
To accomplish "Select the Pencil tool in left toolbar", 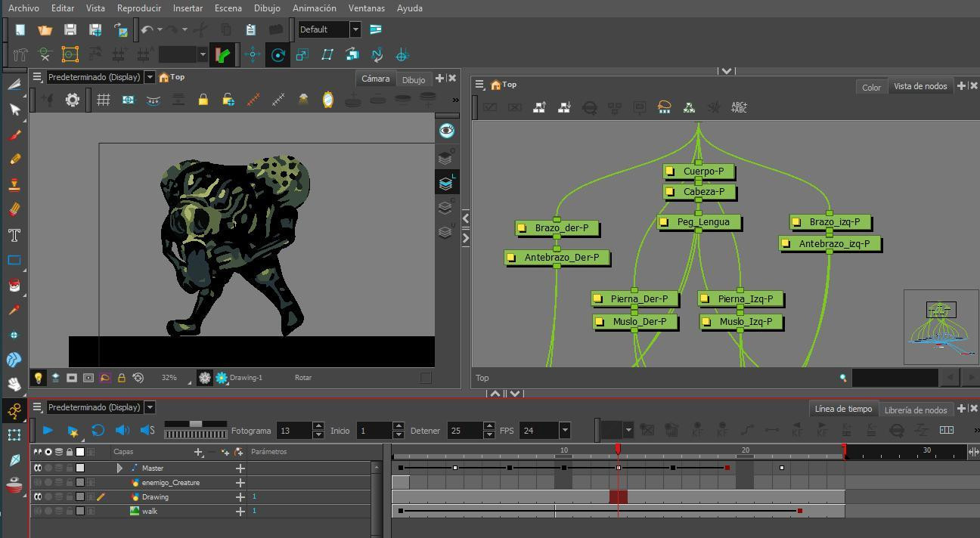I will tap(14, 159).
